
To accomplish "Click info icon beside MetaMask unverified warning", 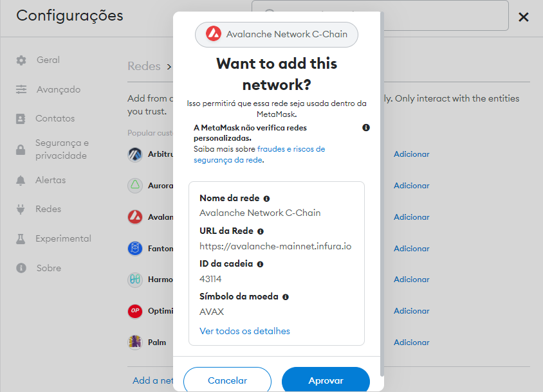I will tap(366, 128).
